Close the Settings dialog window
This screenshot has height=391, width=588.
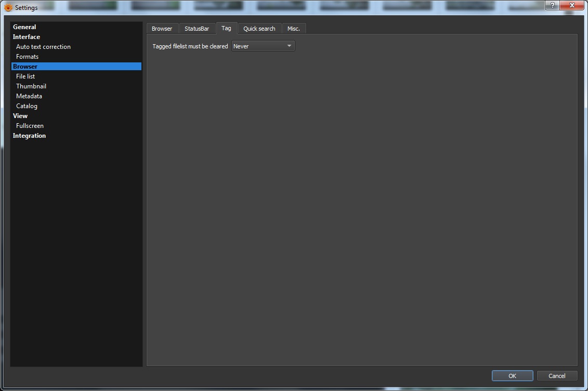point(572,5)
